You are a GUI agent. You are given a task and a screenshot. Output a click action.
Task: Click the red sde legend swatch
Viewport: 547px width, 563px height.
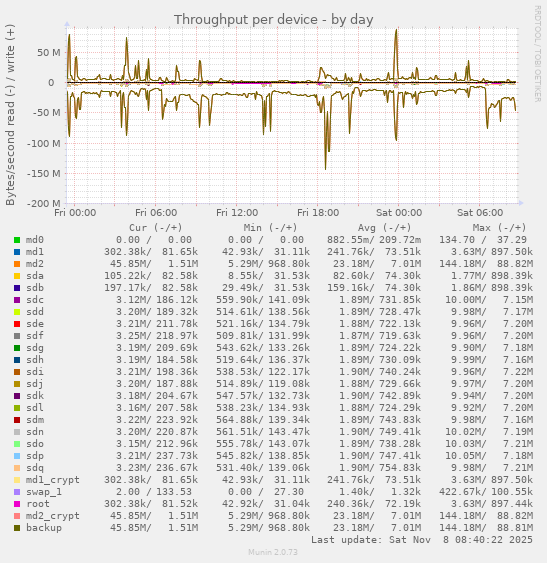(x=17, y=324)
